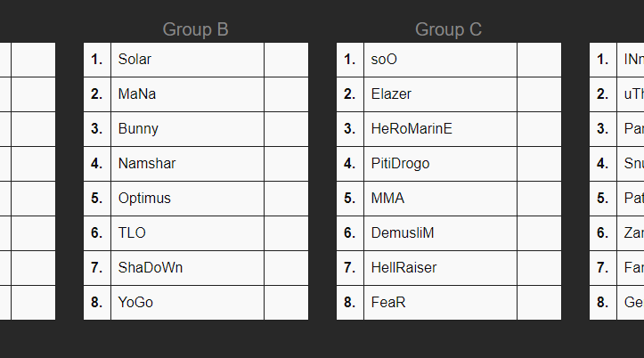Click on Bunny in Group B
This screenshot has height=358, width=644.
point(138,128)
